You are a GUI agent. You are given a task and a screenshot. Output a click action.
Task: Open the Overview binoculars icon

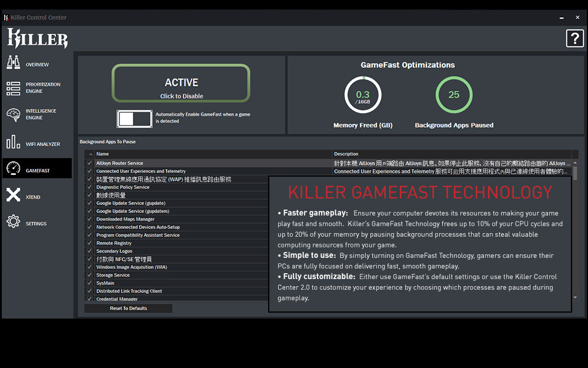(13, 62)
